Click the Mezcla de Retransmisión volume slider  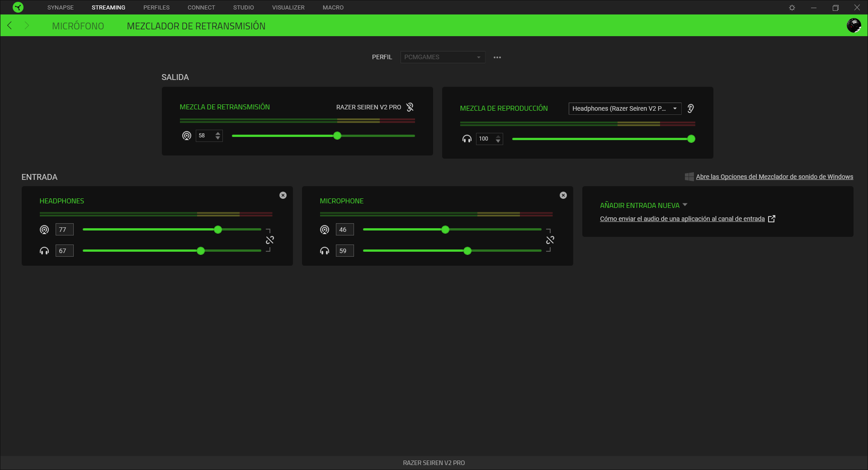pyautogui.click(x=323, y=136)
